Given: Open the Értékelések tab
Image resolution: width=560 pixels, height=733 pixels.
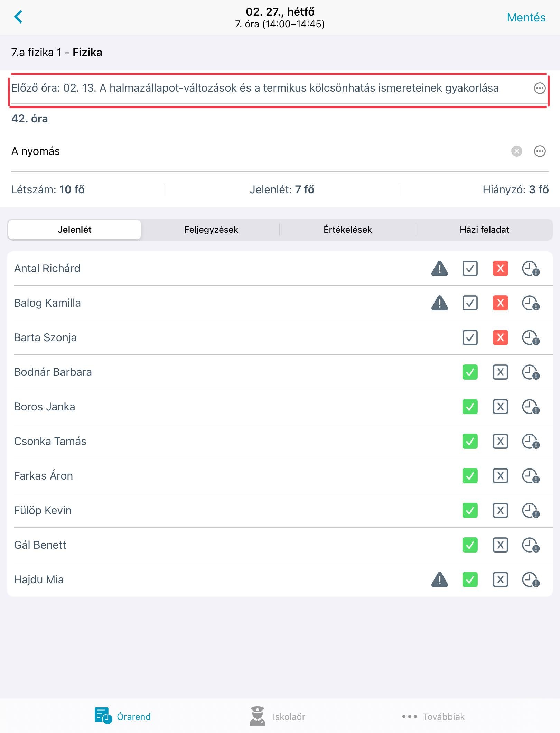Looking at the screenshot, I should pos(347,230).
